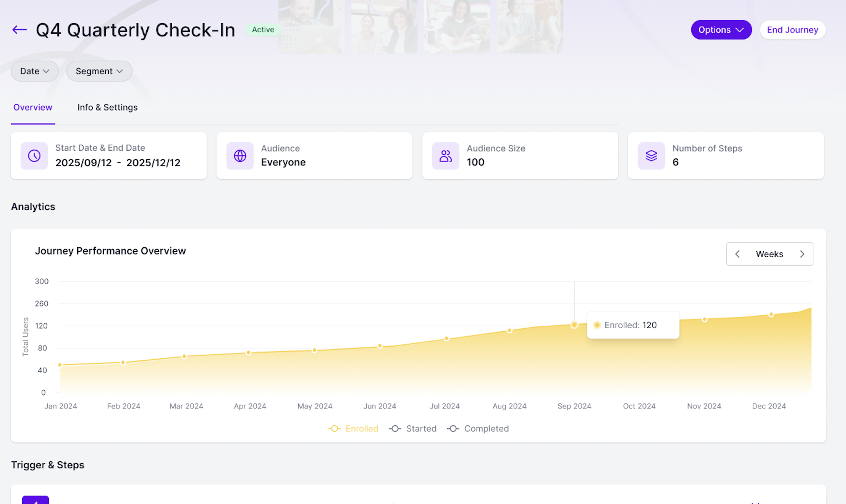Click the Enrolled: 120 tooltip
Screen dimensions: 846x504
point(633,325)
